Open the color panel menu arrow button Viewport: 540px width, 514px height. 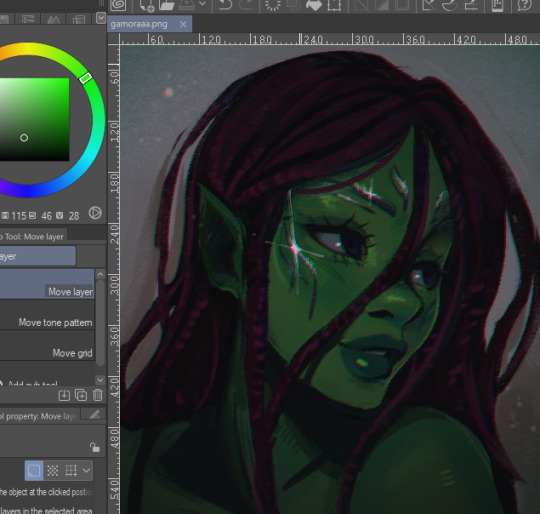pos(101,18)
